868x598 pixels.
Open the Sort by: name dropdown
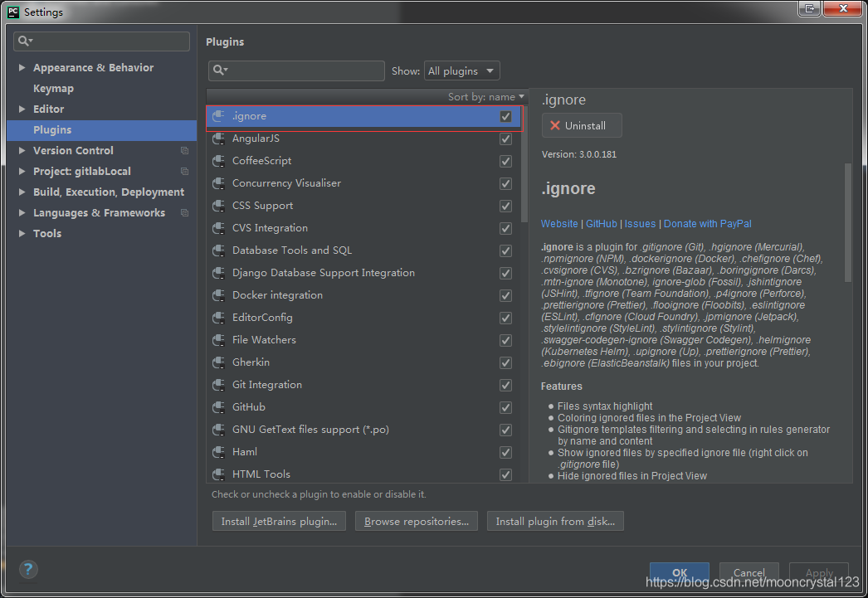point(486,97)
